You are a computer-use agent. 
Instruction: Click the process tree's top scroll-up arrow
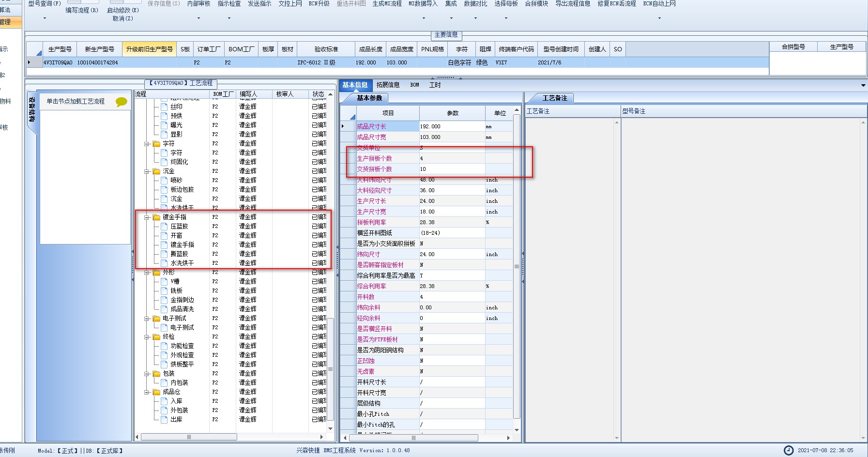pyautogui.click(x=331, y=94)
